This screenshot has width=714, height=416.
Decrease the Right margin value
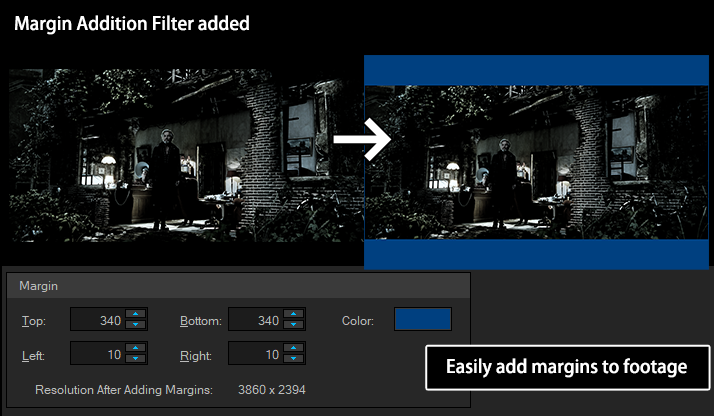pos(294,359)
